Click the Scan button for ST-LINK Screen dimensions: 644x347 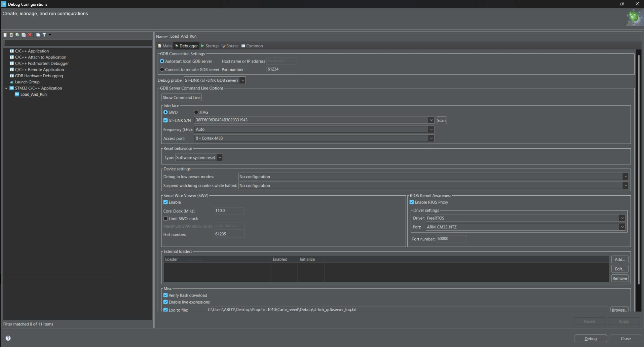(x=441, y=120)
